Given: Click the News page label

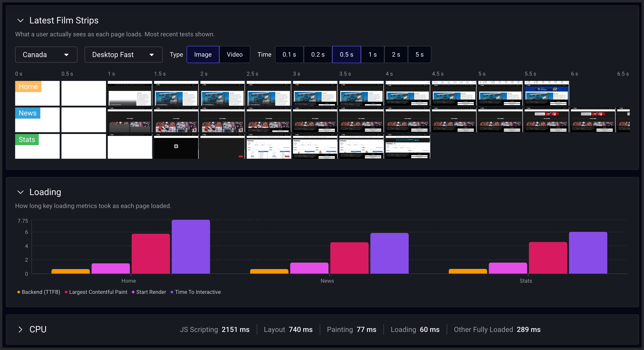Looking at the screenshot, I should point(27,113).
